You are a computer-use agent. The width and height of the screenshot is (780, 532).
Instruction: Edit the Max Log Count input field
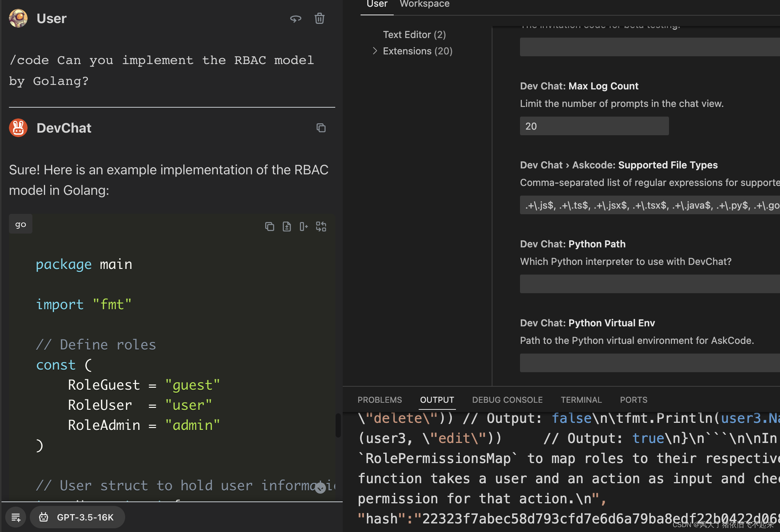594,126
